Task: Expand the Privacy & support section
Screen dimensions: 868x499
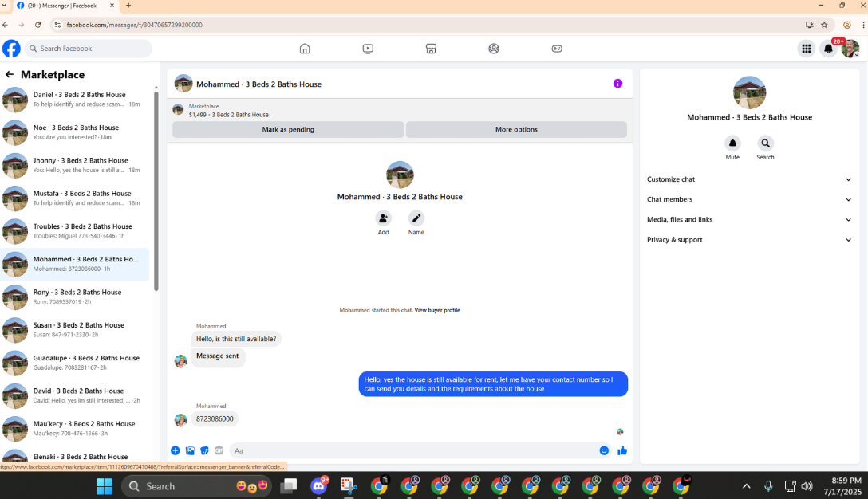Action: pos(749,240)
